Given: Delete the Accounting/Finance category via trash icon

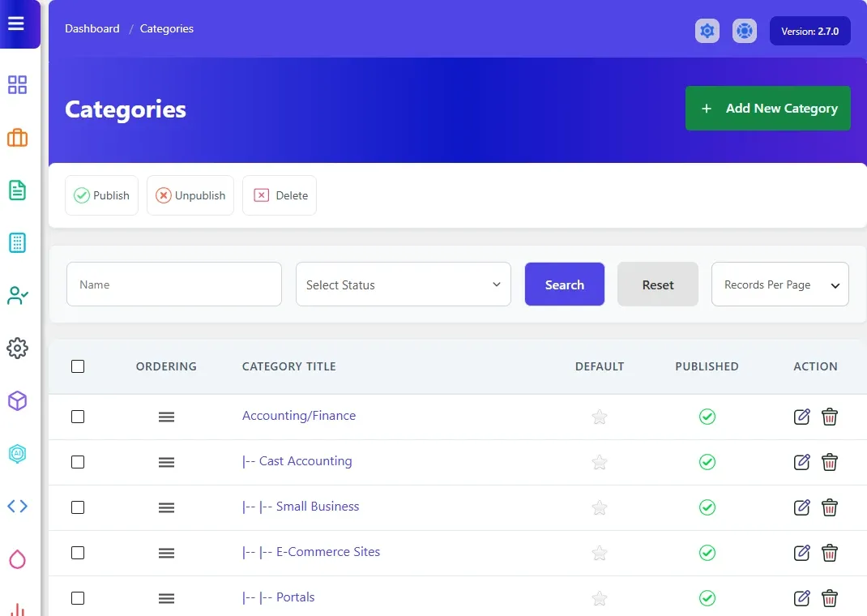Looking at the screenshot, I should click(830, 417).
